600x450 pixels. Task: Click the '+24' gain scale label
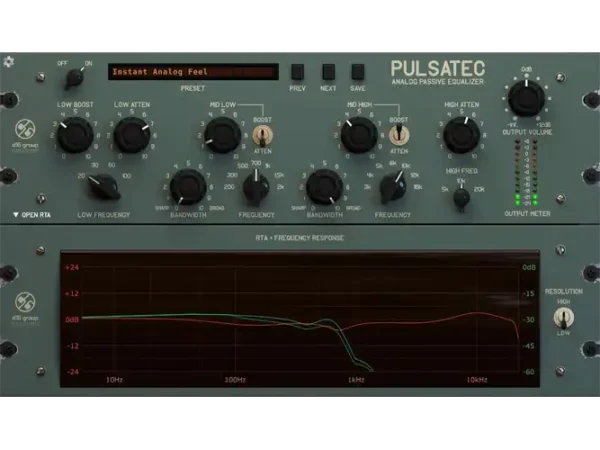click(x=72, y=267)
